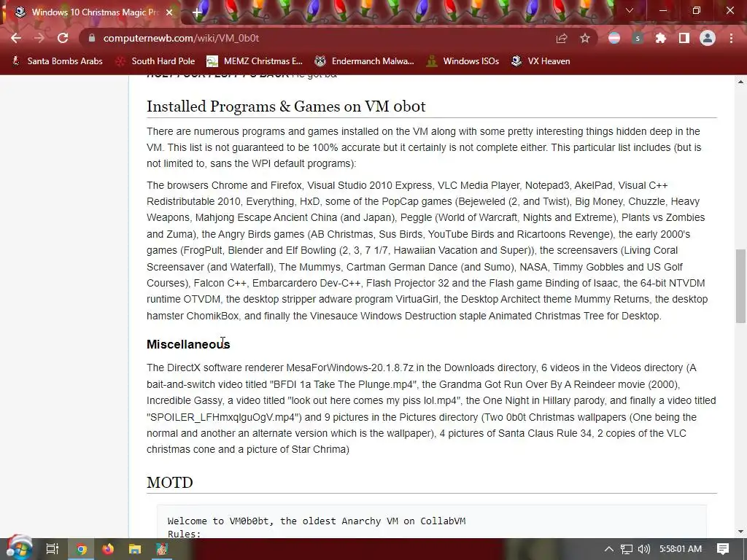View site security lock info

pyautogui.click(x=92, y=38)
